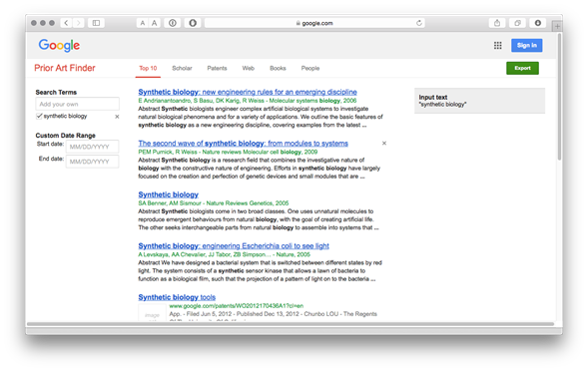Click the blue Sign in button
The height and width of the screenshot is (371, 588).
[526, 45]
